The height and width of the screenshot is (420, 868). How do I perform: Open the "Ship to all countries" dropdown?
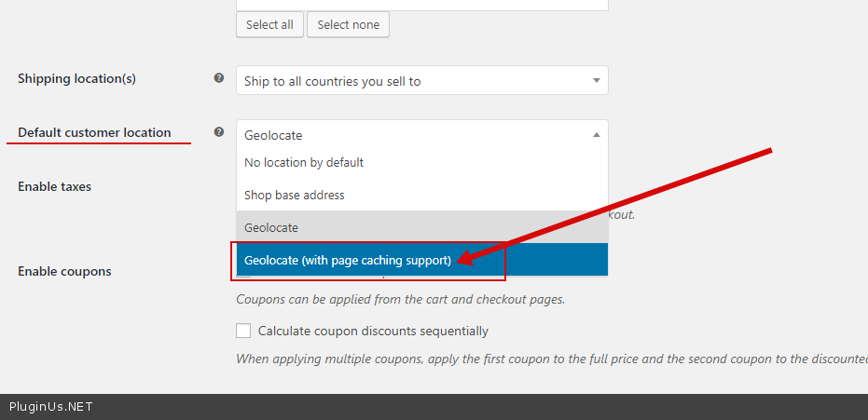point(421,81)
